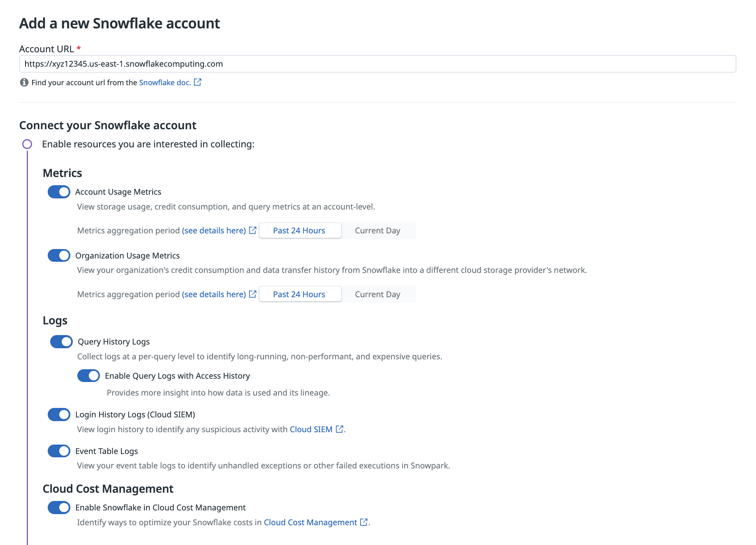Screen dimensions: 756x545
Task: Click the Organization Usage Metrics label
Action: tap(128, 256)
